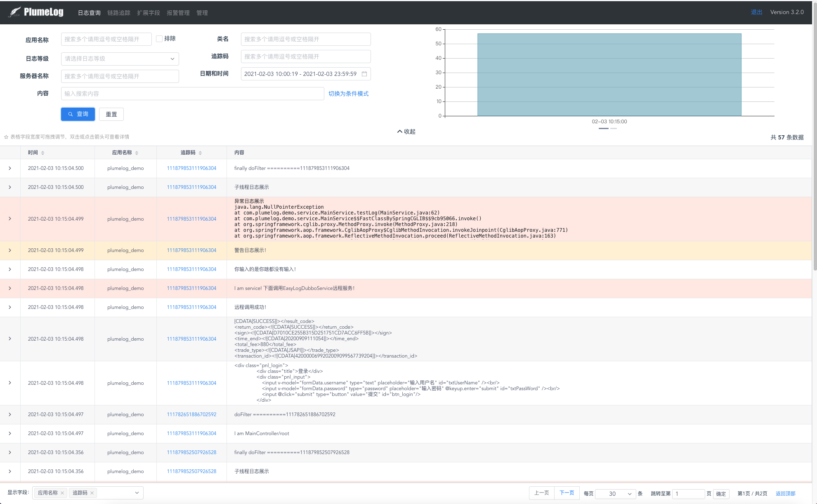Viewport: 817px width, 504px height.
Task: Click the 查询 search button
Action: point(78,114)
